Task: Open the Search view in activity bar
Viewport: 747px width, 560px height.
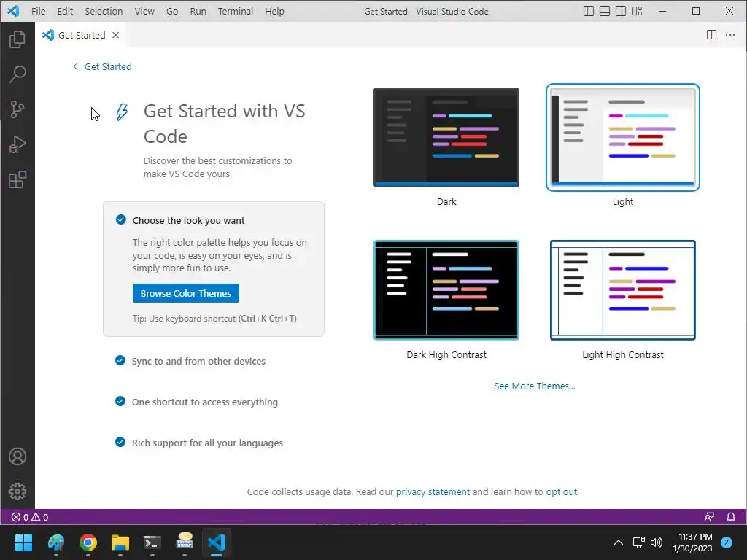Action: (x=18, y=74)
